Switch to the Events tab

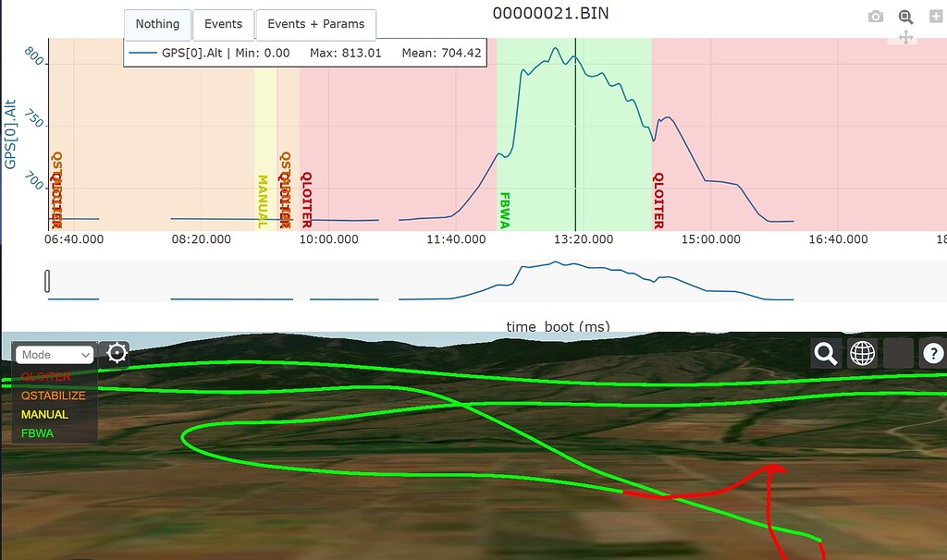coord(223,24)
